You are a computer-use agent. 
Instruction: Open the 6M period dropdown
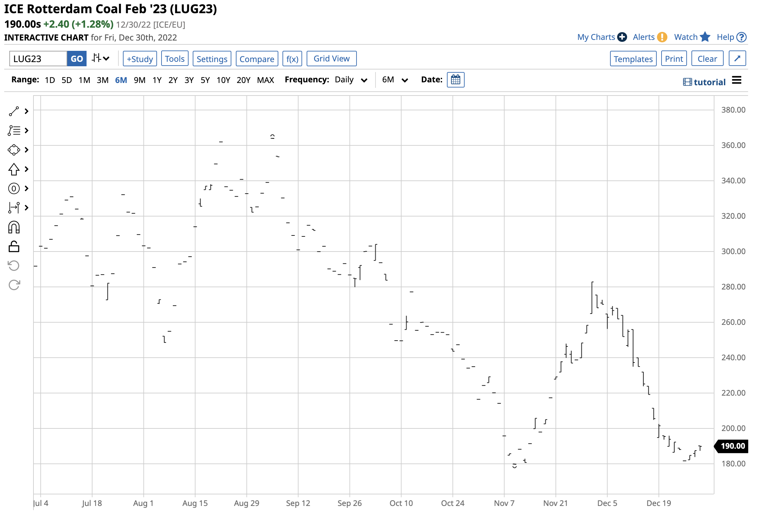pyautogui.click(x=395, y=80)
